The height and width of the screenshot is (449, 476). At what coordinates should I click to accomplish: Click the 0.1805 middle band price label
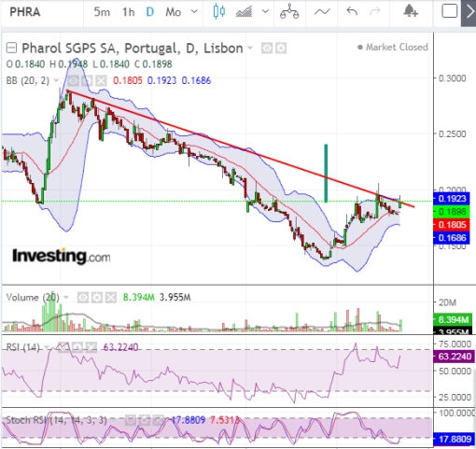[x=452, y=225]
